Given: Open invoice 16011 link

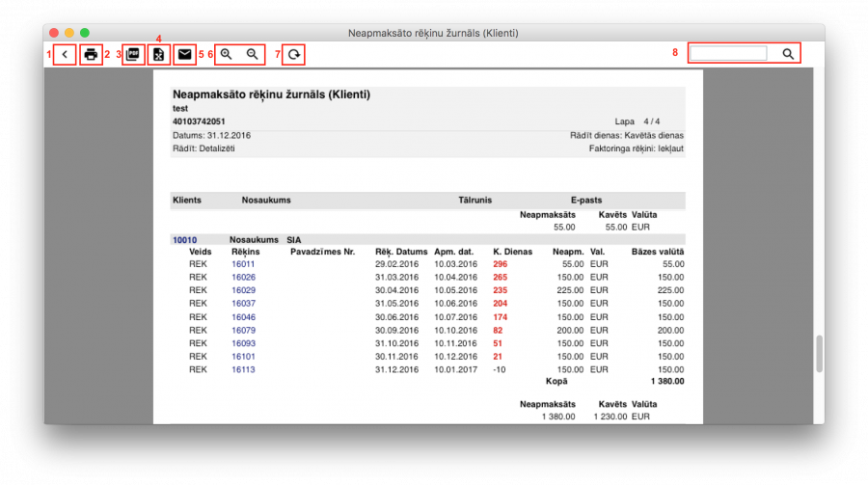Looking at the screenshot, I should 243,263.
